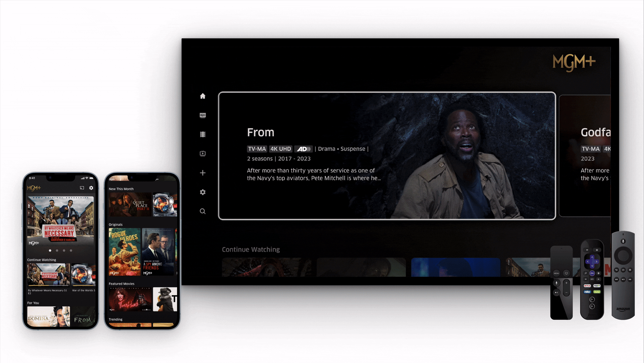Click the menu button on Amazon remote

(630, 270)
